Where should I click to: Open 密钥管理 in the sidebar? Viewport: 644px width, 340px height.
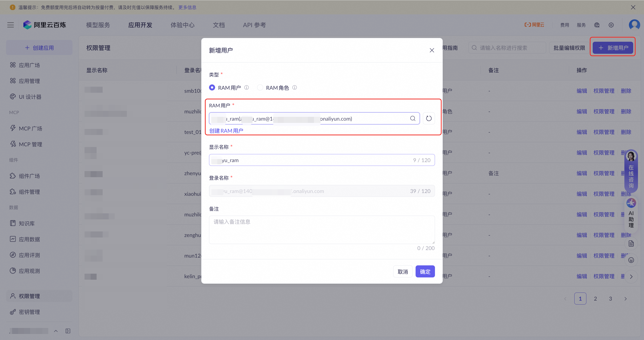click(29, 312)
